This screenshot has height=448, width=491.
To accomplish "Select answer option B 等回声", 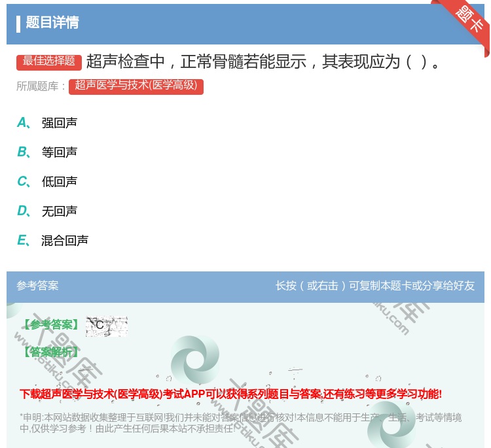I will [47, 152].
